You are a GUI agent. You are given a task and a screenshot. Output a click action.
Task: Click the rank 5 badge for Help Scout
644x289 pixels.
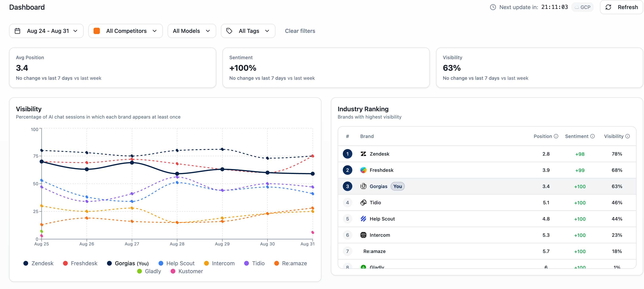(347, 219)
